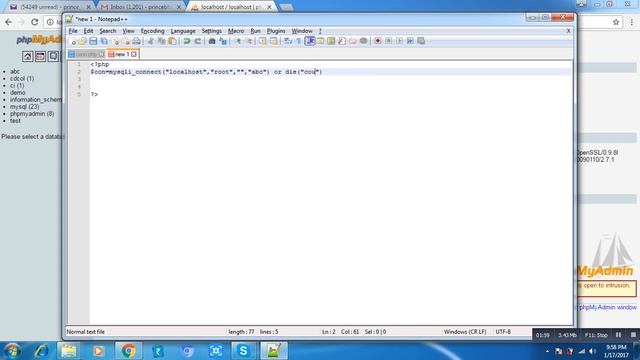Switch to the 'new 1' document tab

click(122, 54)
